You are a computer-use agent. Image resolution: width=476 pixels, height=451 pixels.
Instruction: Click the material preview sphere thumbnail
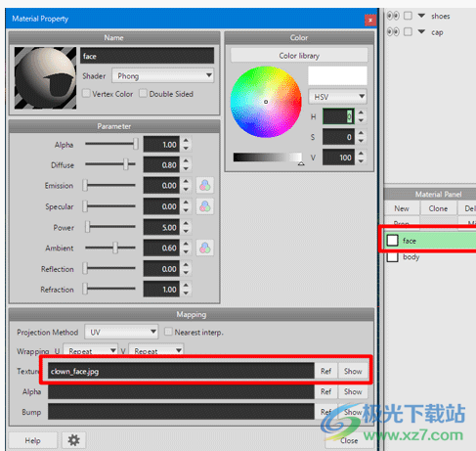[45, 78]
